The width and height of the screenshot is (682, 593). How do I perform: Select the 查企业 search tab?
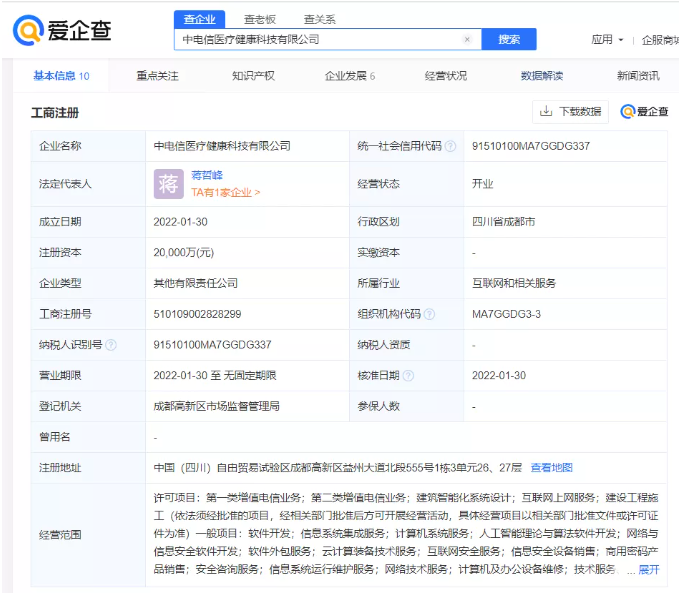(x=200, y=20)
